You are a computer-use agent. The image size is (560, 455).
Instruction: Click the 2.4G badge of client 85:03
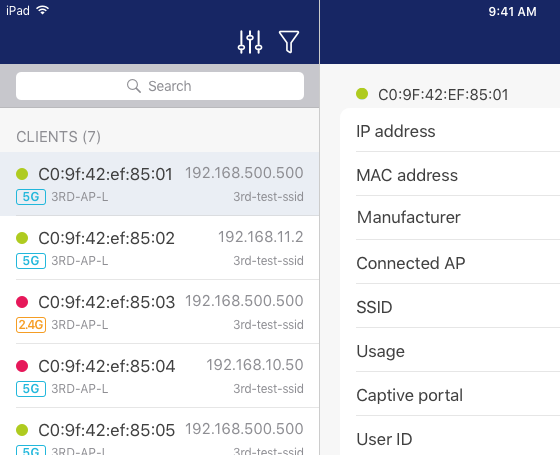[31, 325]
